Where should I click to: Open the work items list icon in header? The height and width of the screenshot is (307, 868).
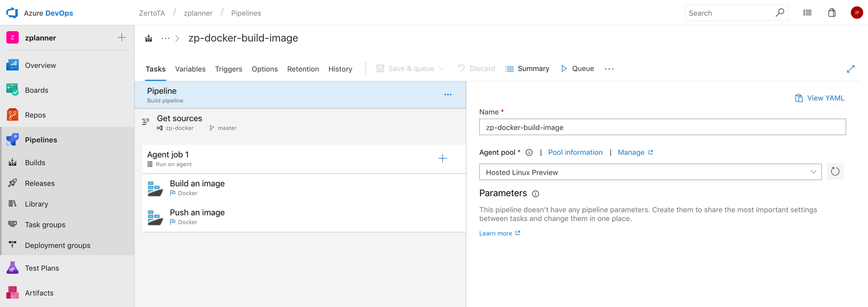[807, 13]
